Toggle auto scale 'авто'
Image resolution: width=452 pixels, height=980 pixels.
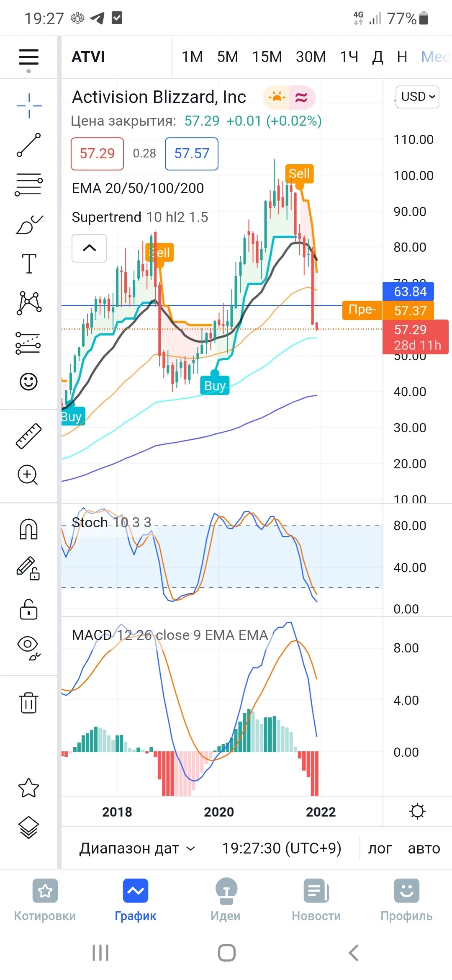point(424,848)
